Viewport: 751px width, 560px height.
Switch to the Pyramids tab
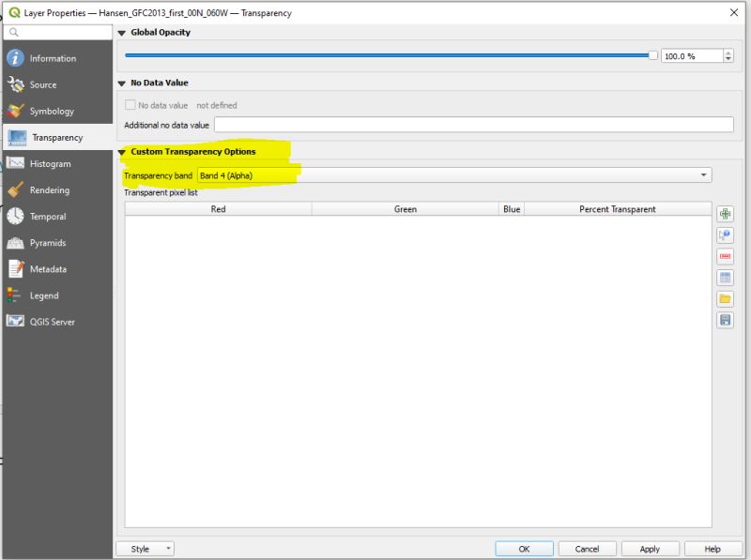pos(57,243)
